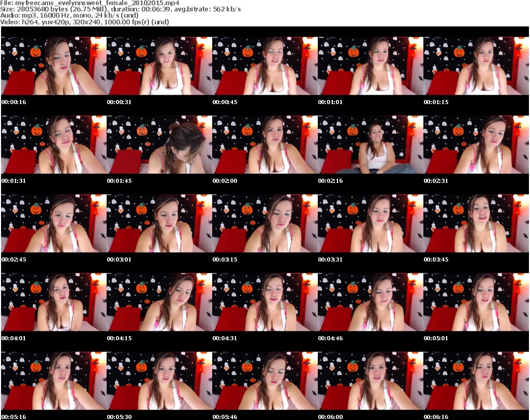Screen dimensions: 530x420
Task: Select the thumbnail above timestamp 00:06:16
Action: (x=476, y=381)
